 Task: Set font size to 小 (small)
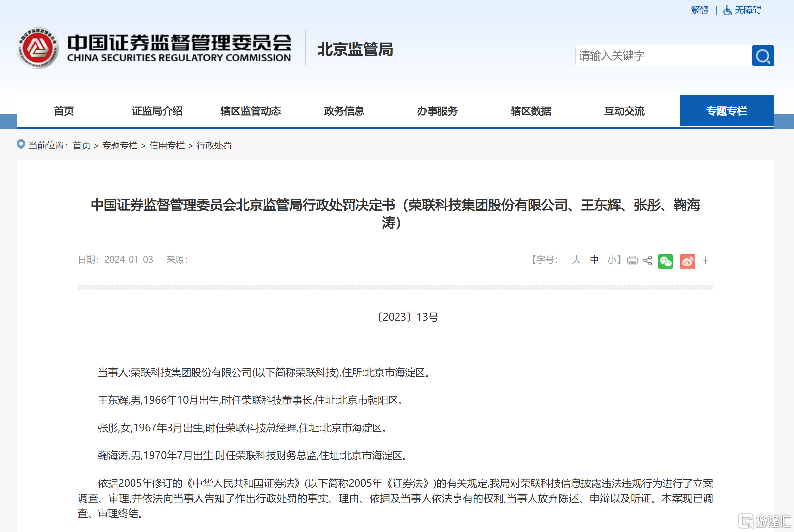point(612,260)
